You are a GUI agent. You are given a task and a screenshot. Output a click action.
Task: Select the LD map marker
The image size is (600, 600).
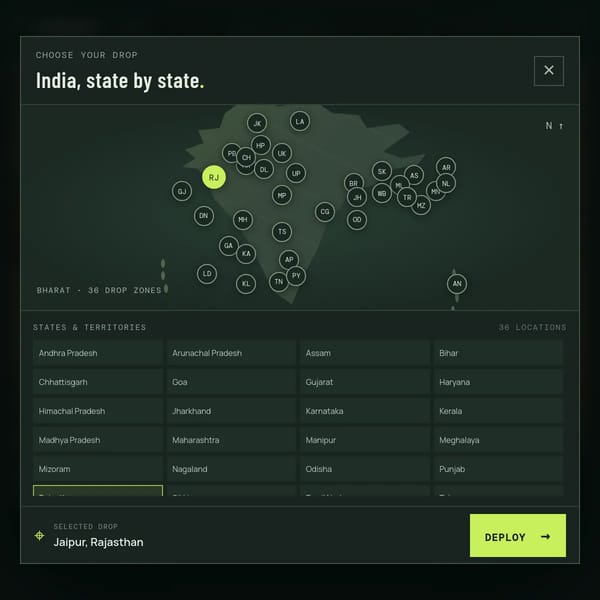coord(207,274)
